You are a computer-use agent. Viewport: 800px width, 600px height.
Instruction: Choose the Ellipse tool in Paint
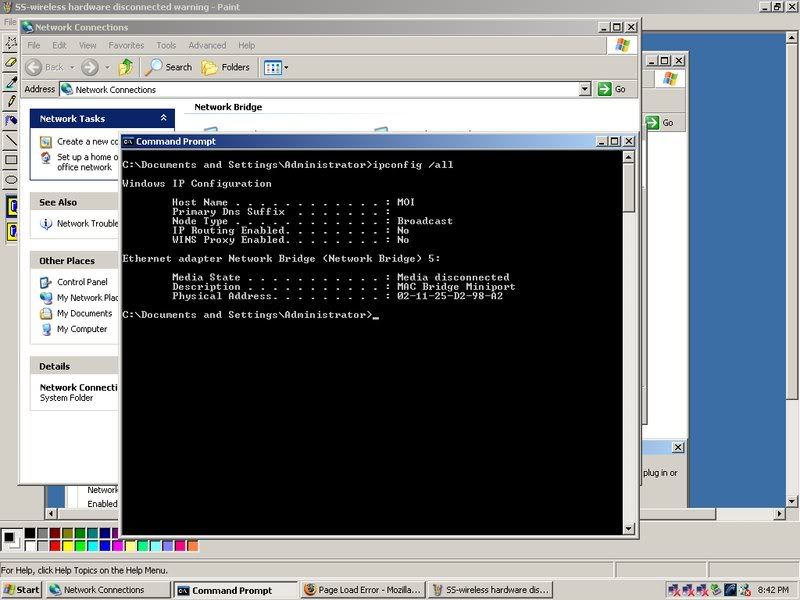tap(11, 180)
